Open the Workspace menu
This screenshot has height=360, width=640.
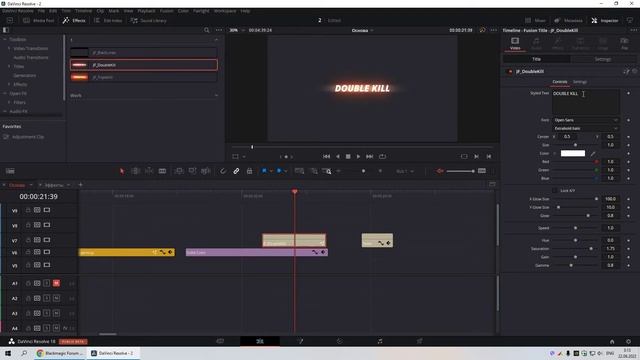click(x=225, y=11)
